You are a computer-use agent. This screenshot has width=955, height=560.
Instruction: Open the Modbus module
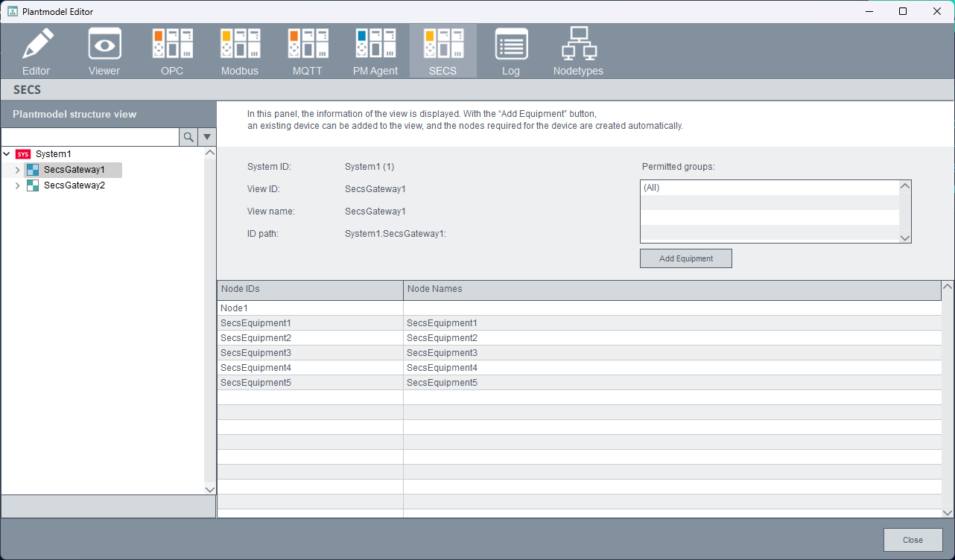(240, 51)
